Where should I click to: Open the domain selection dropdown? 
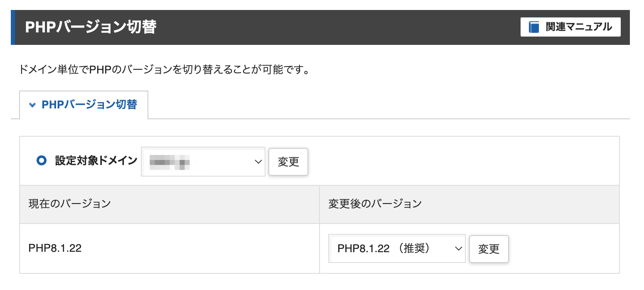tap(203, 162)
